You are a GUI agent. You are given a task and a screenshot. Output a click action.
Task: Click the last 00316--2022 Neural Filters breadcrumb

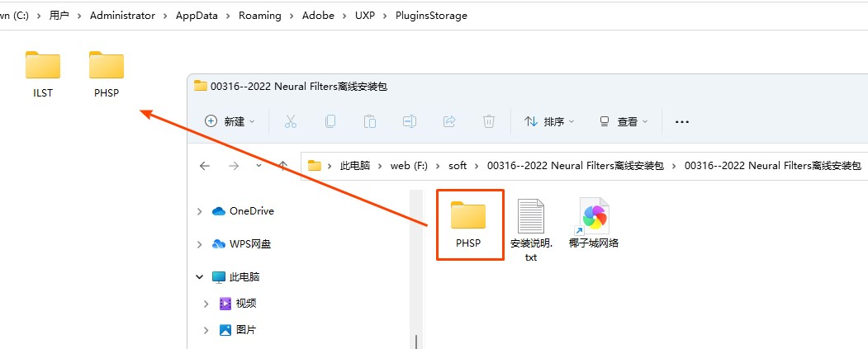point(773,165)
